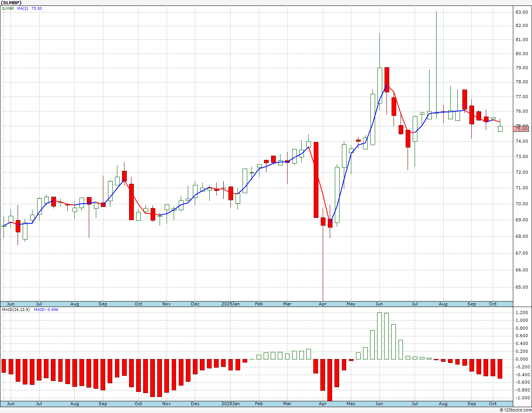
Task: Select the 70.00 price axis label
Action: coord(521,204)
